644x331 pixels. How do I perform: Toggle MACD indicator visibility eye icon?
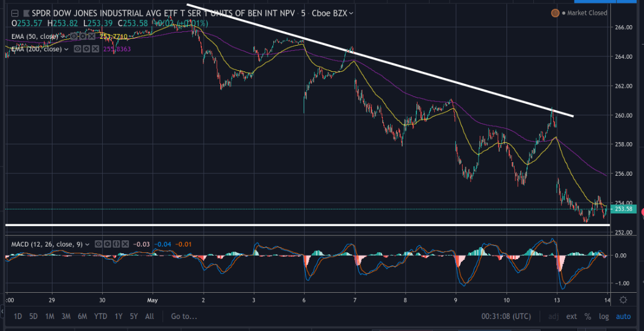click(x=98, y=244)
